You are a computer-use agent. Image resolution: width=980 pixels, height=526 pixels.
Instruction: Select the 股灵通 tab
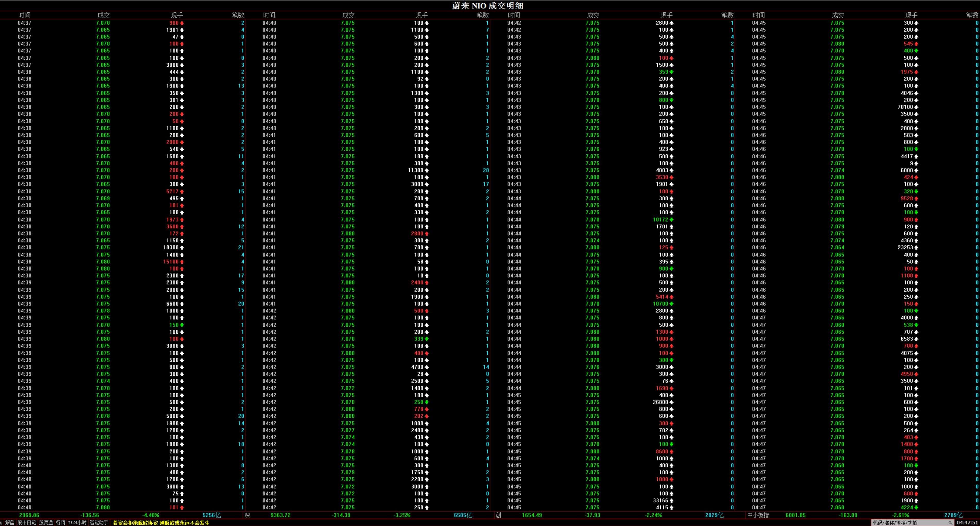[x=46, y=523]
